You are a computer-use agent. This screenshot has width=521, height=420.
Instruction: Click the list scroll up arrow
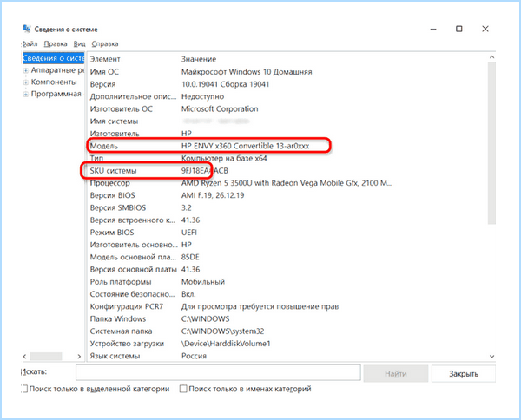(x=492, y=57)
